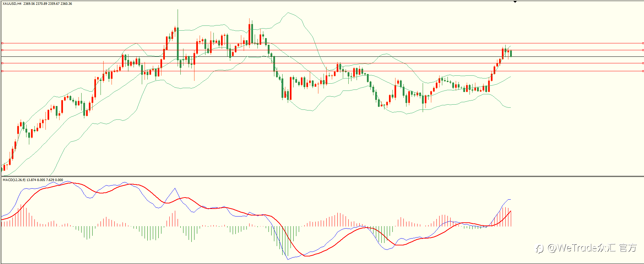Click the most recent candlestick on the chart

[x=511, y=53]
